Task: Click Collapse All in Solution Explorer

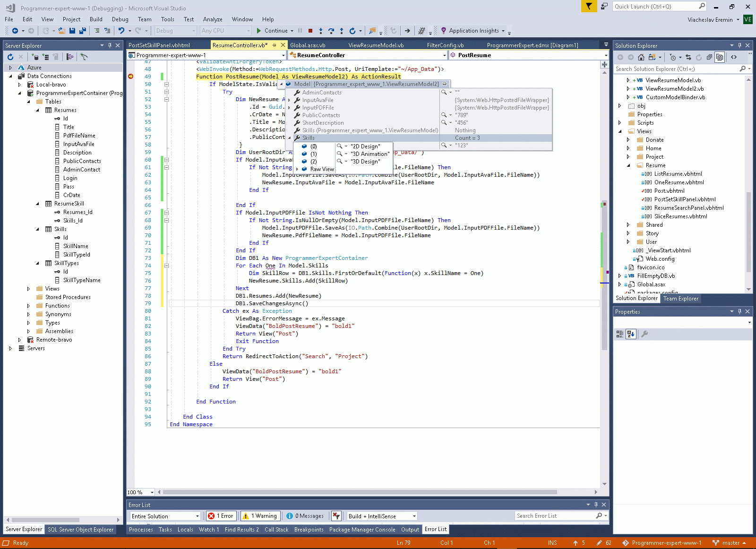Action: point(709,57)
